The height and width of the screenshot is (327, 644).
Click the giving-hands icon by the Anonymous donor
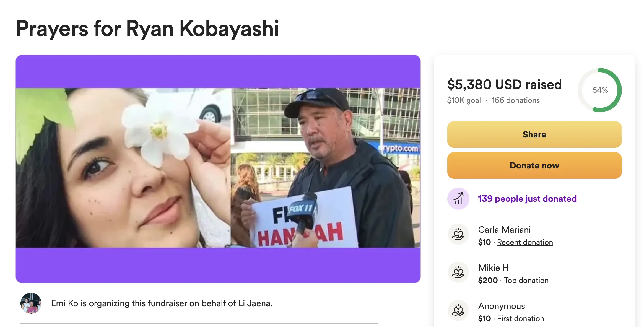(x=458, y=310)
